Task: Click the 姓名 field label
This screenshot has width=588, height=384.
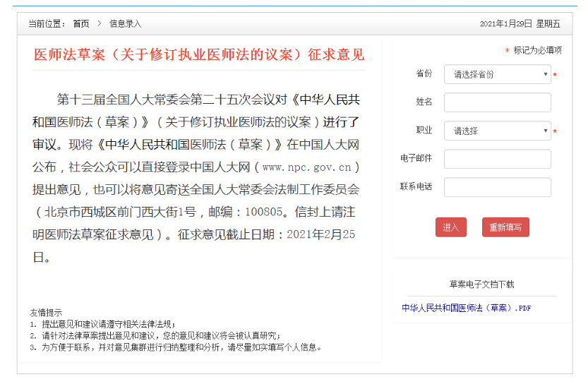Action: coord(424,102)
